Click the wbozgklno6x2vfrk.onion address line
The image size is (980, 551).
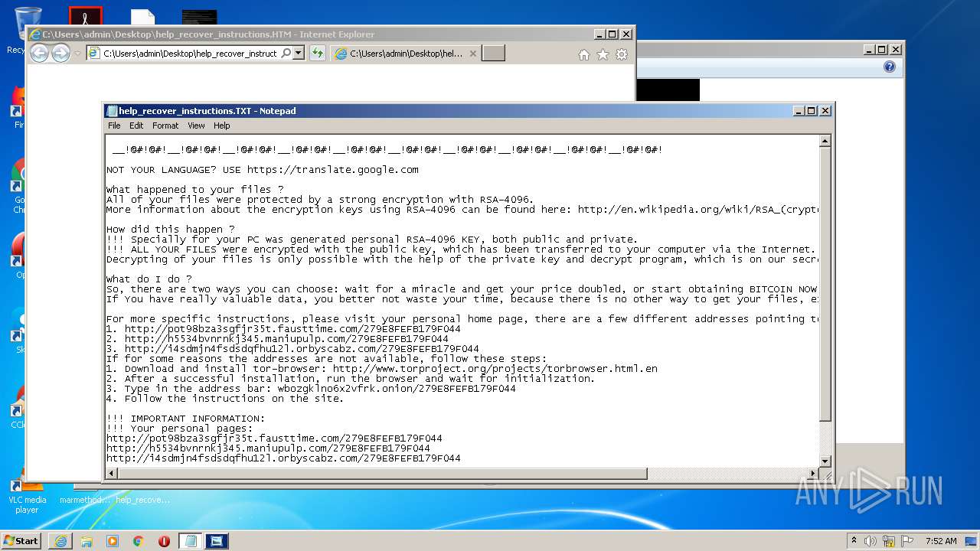[x=311, y=389]
